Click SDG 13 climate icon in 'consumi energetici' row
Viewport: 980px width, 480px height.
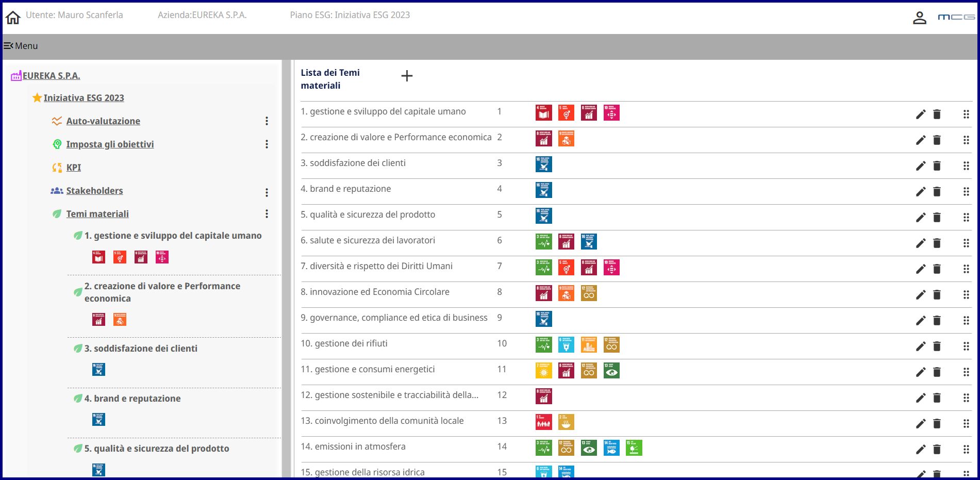[x=611, y=371]
